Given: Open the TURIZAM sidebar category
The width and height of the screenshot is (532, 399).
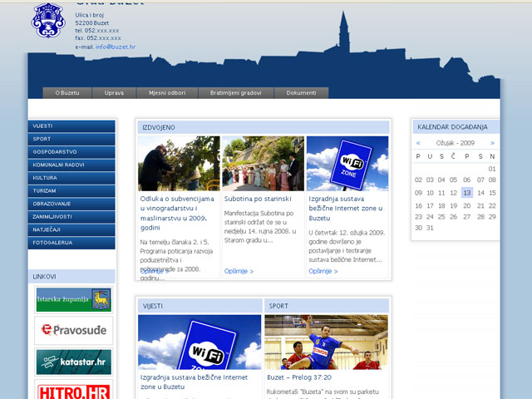Looking at the screenshot, I should 71,190.
